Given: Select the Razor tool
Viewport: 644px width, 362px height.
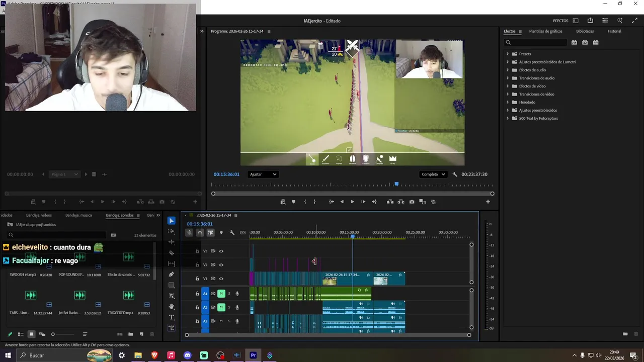Looking at the screenshot, I should pos(171,253).
